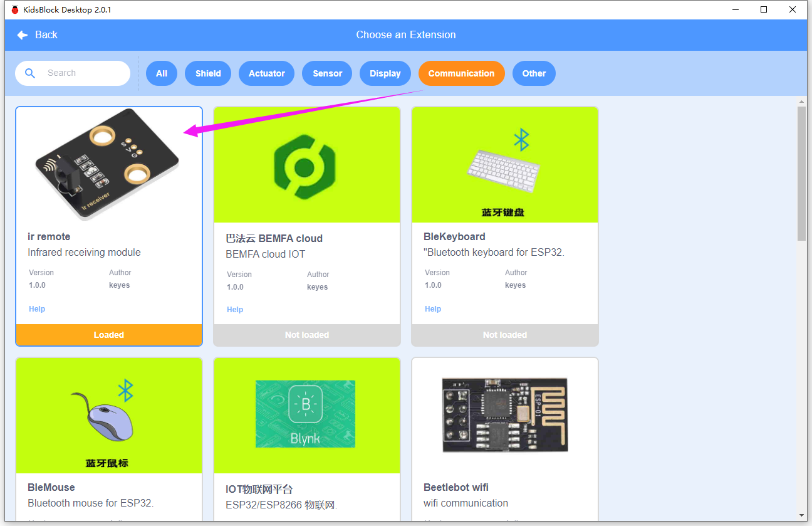The height and width of the screenshot is (526, 812).
Task: Minimize the KidsBlock Desktop window
Action: coord(735,9)
